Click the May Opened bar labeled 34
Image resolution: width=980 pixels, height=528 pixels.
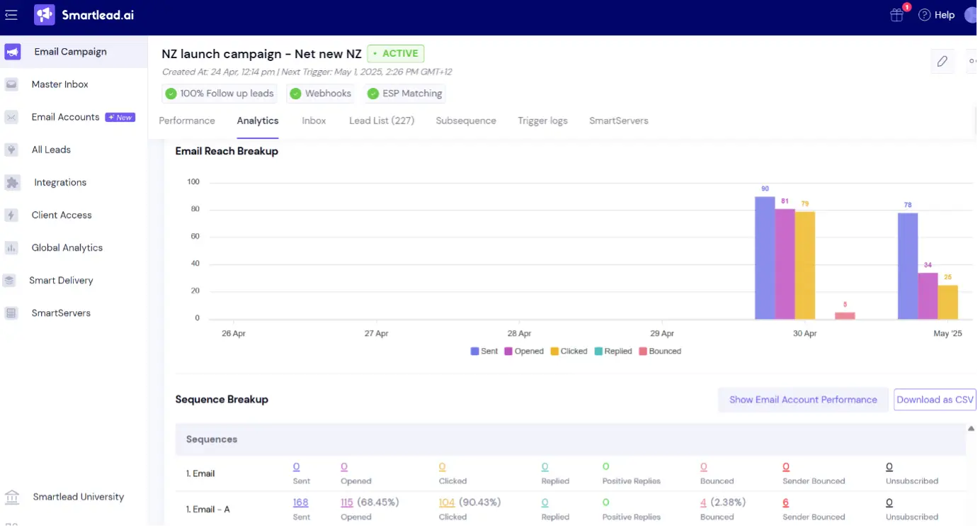click(x=928, y=296)
